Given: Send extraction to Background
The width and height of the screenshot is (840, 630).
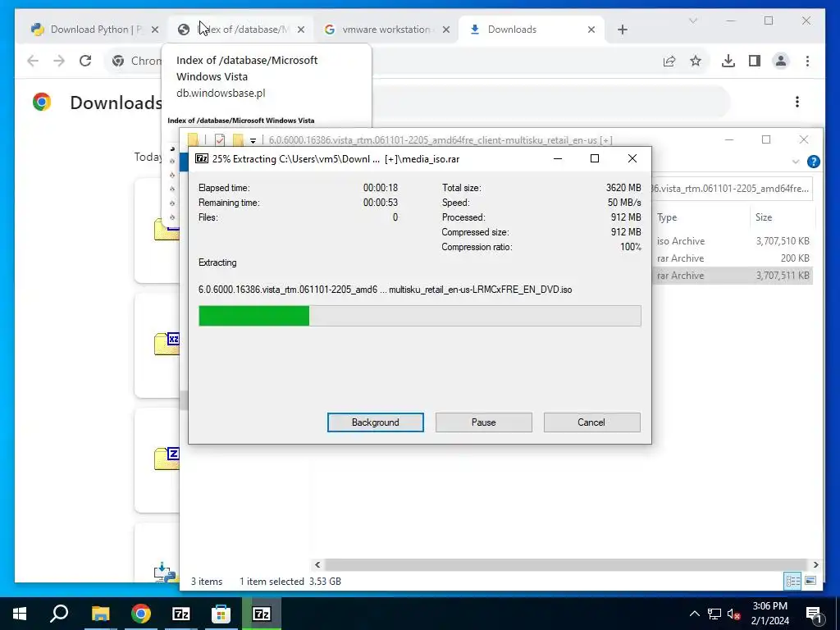Looking at the screenshot, I should 376,422.
